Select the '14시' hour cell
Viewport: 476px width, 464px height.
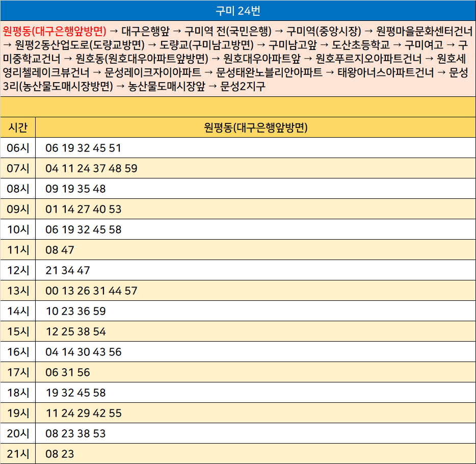click(x=18, y=311)
